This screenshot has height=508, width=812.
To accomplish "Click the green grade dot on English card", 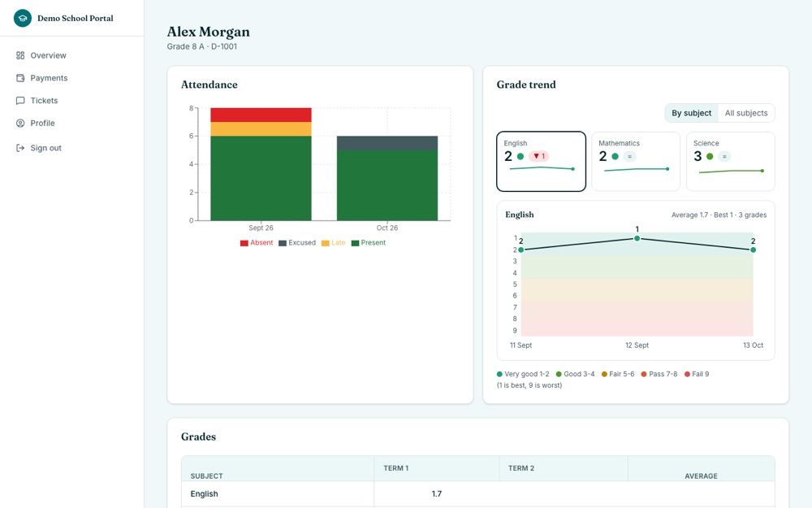I will (x=520, y=156).
